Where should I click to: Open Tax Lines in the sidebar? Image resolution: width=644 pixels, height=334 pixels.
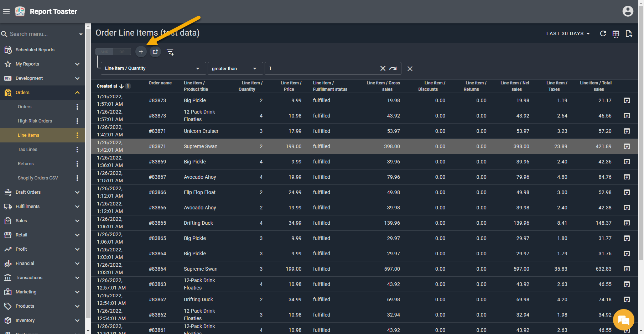pyautogui.click(x=27, y=150)
